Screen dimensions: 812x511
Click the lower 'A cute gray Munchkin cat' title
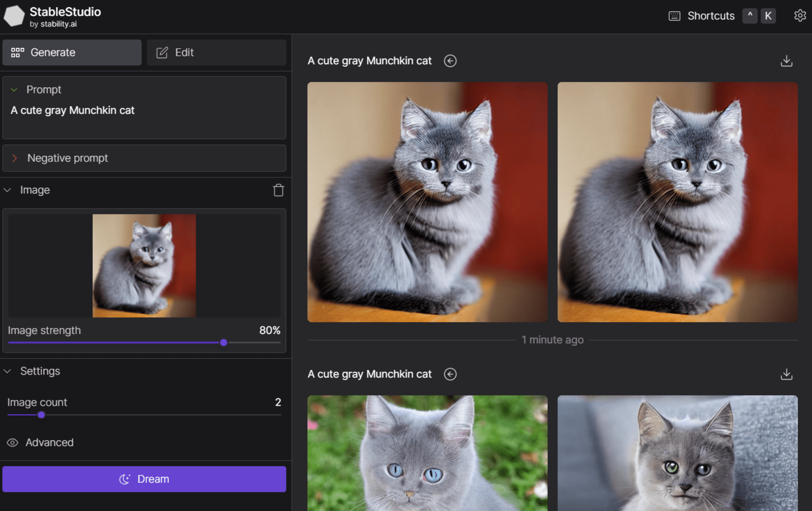(x=369, y=374)
